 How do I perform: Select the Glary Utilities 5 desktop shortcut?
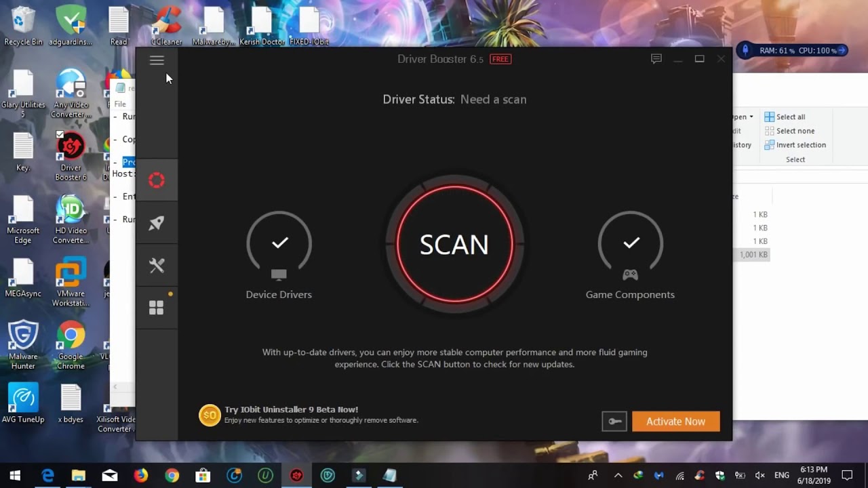point(23,94)
